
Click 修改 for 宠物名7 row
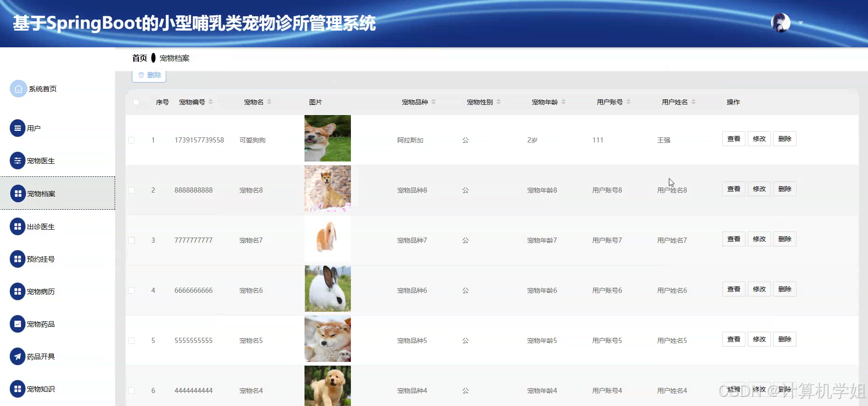pos(759,239)
